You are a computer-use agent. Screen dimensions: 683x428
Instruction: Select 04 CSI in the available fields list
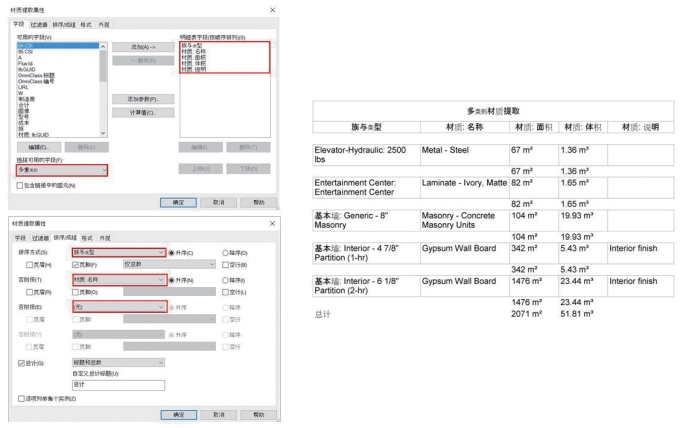(x=58, y=46)
